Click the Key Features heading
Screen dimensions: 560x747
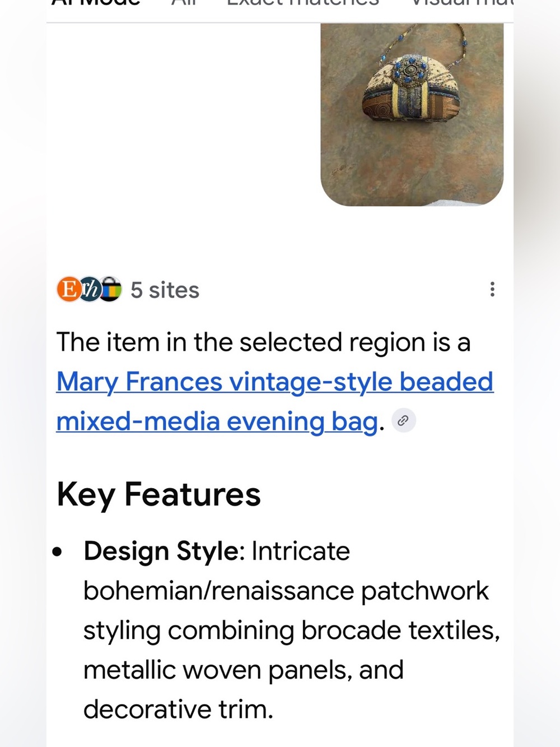159,494
